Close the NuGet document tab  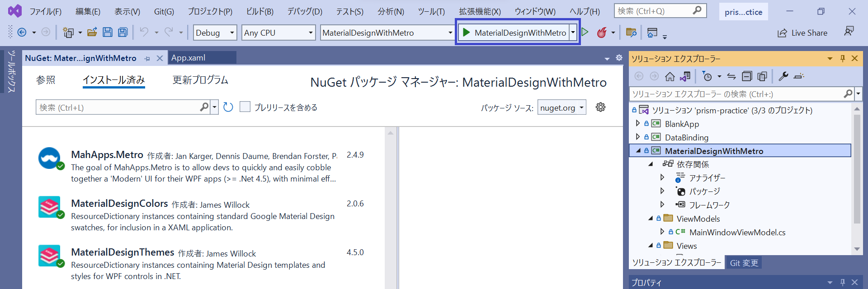tap(160, 58)
